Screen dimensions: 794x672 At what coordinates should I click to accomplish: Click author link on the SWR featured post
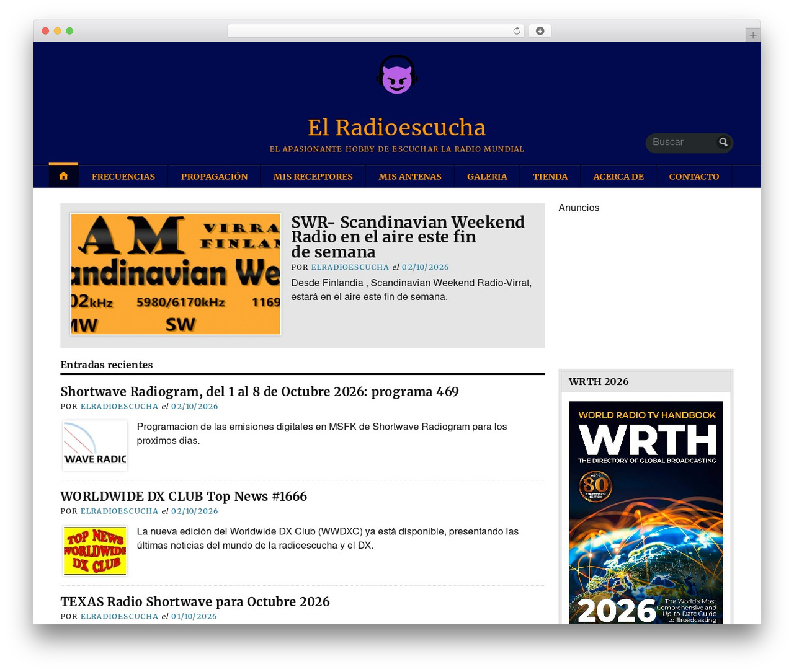pyautogui.click(x=350, y=267)
